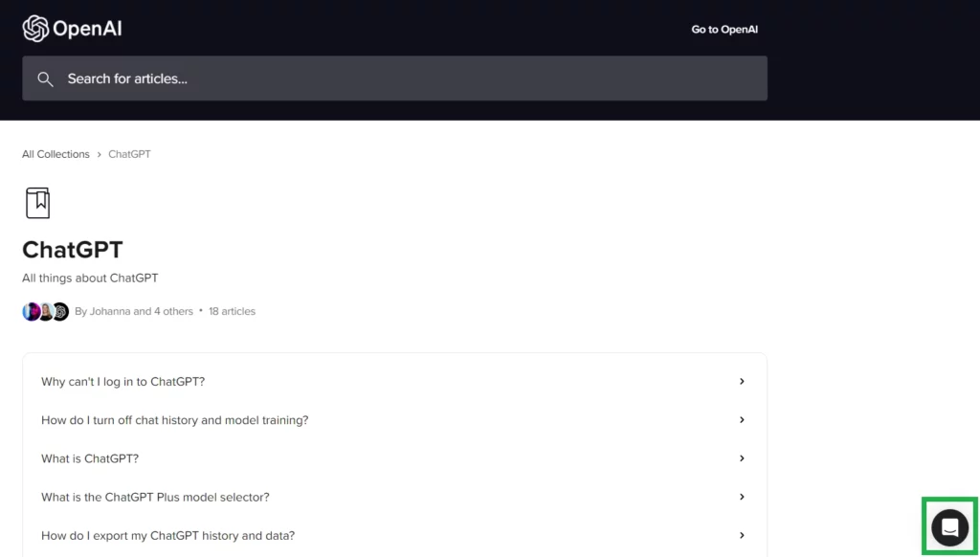
Task: Click the '18 articles' count text
Action: click(x=232, y=311)
